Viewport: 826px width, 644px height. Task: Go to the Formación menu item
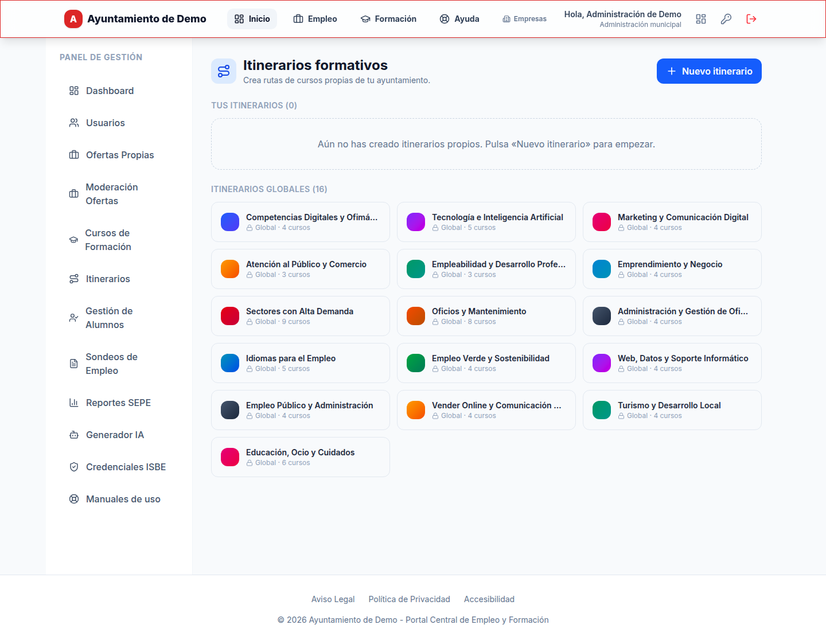click(388, 19)
